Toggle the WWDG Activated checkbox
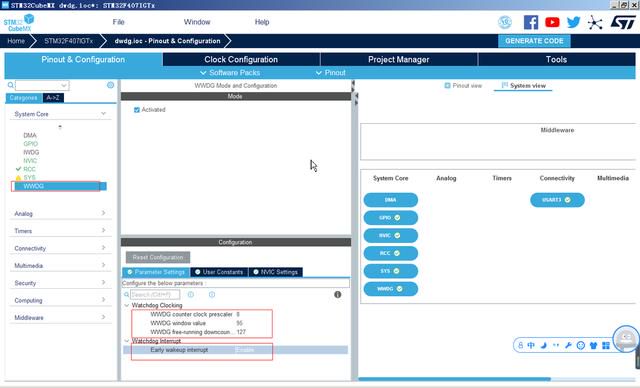The image size is (640, 388). pyautogui.click(x=137, y=110)
